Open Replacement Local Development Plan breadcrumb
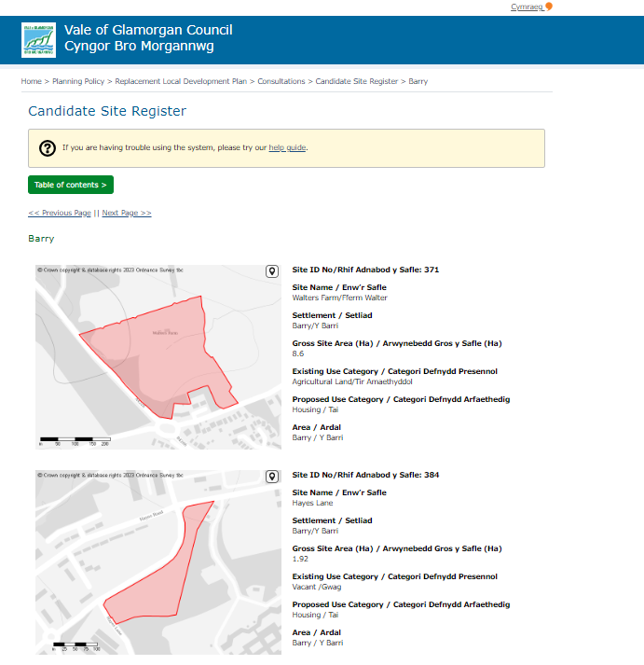Screen dimensions: 644x665 coord(181,81)
